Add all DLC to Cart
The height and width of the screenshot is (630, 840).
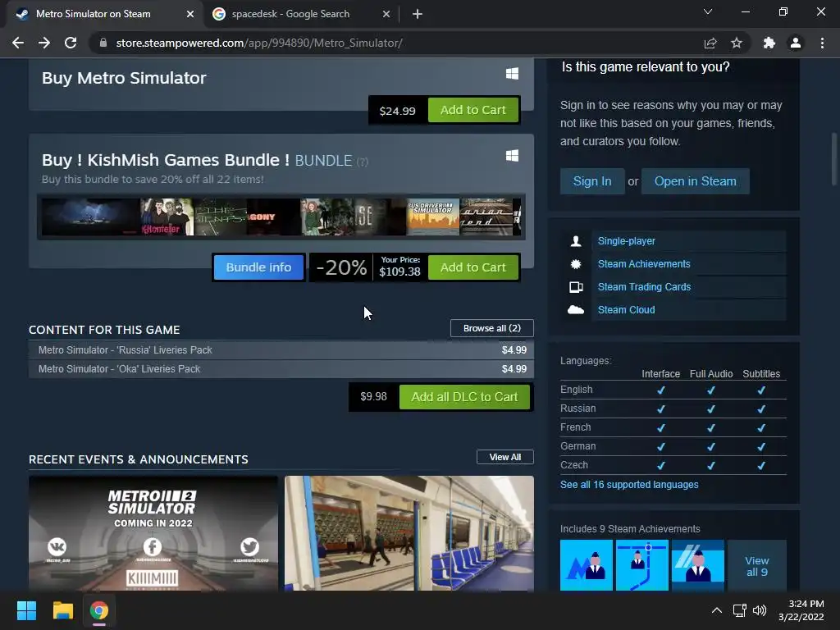tap(464, 397)
